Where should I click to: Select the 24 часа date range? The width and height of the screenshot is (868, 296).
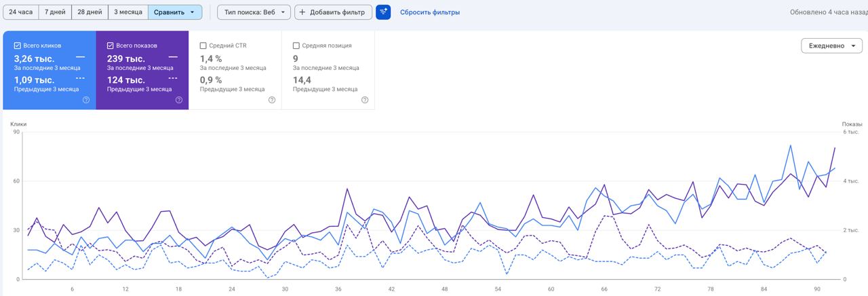click(x=21, y=12)
